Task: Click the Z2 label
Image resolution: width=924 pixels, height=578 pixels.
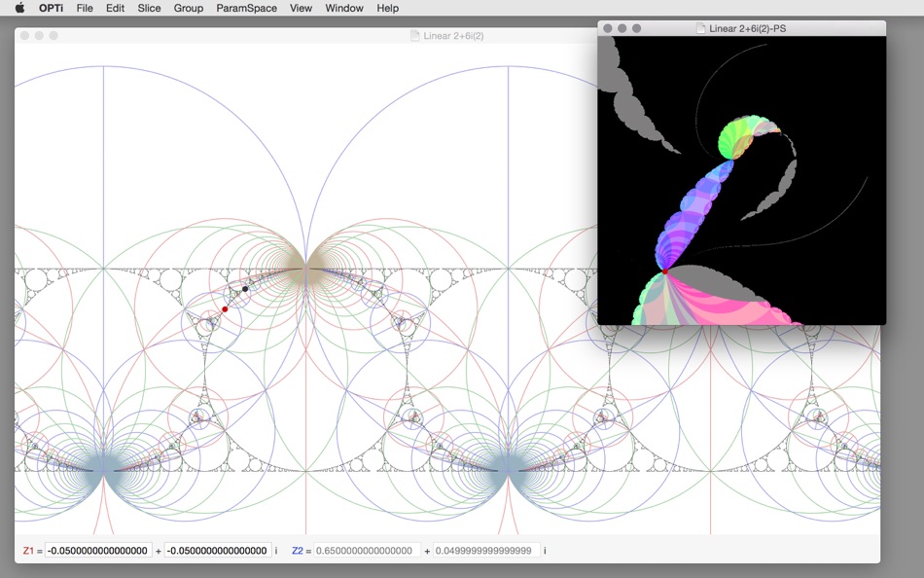Action: coord(297,551)
